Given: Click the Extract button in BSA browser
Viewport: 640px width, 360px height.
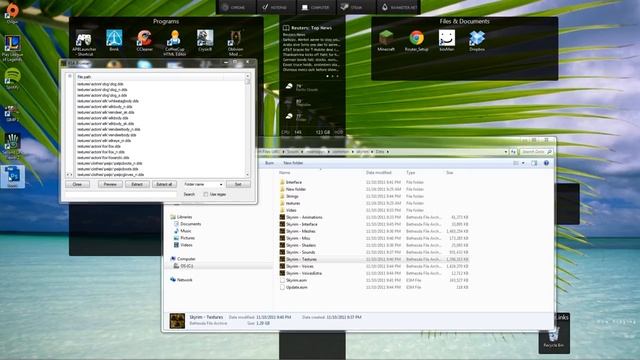Looking at the screenshot, I should click(x=137, y=184).
